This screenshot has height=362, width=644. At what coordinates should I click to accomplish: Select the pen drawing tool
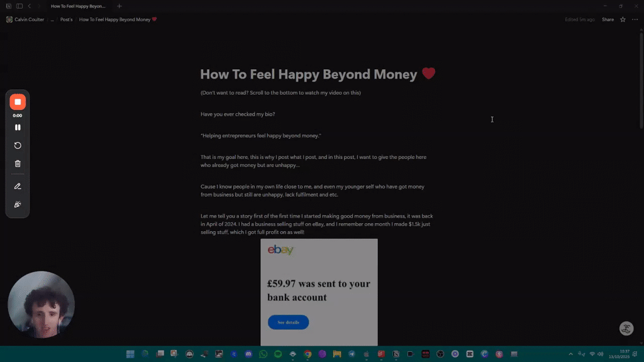tap(18, 186)
